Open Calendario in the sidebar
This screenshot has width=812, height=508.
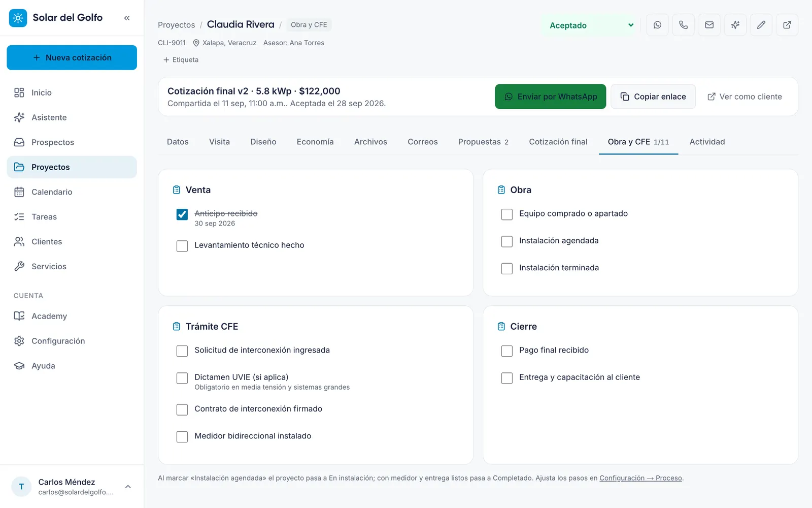(72, 192)
